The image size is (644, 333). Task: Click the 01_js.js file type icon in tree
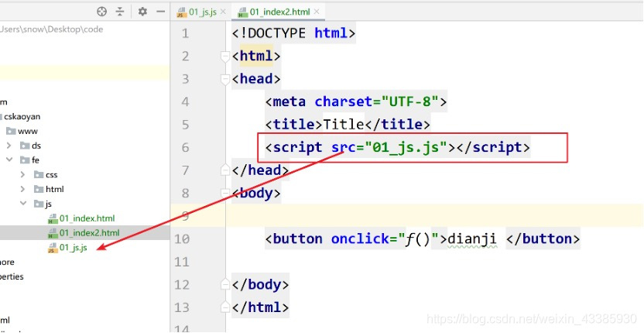click(53, 248)
